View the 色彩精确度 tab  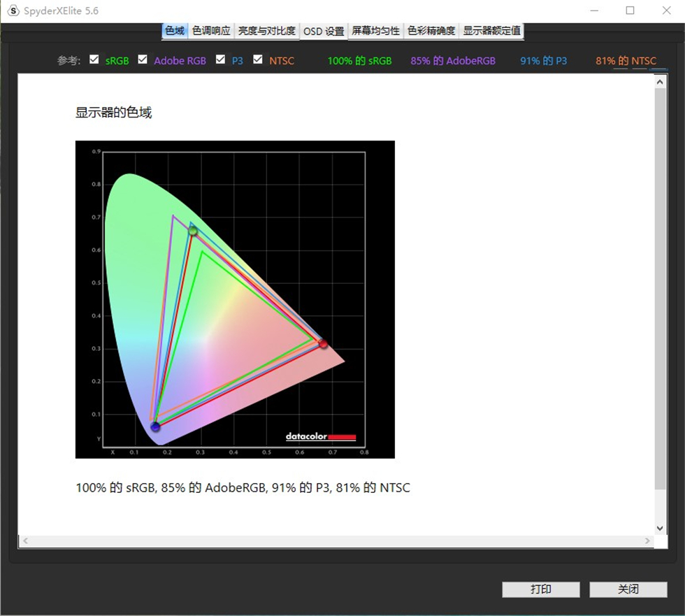click(x=431, y=31)
